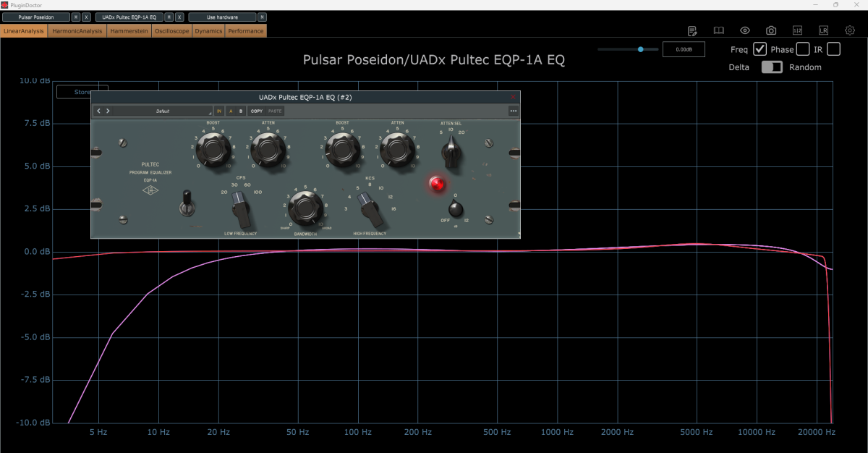
Task: Toggle the Freq checkbox
Action: [760, 49]
